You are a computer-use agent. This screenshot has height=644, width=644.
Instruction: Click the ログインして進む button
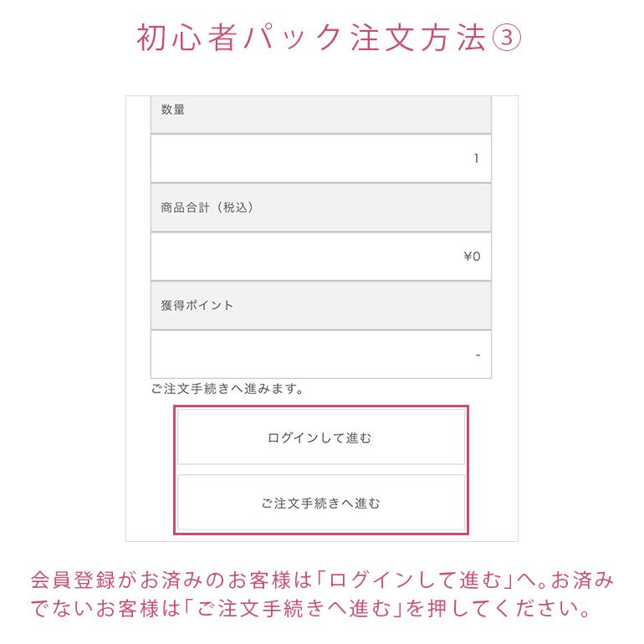[320, 437]
